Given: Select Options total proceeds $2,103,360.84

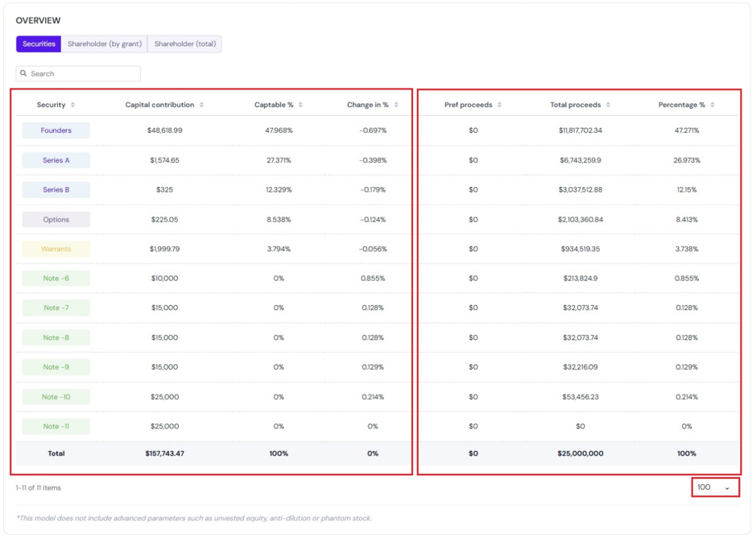Looking at the screenshot, I should point(580,220).
